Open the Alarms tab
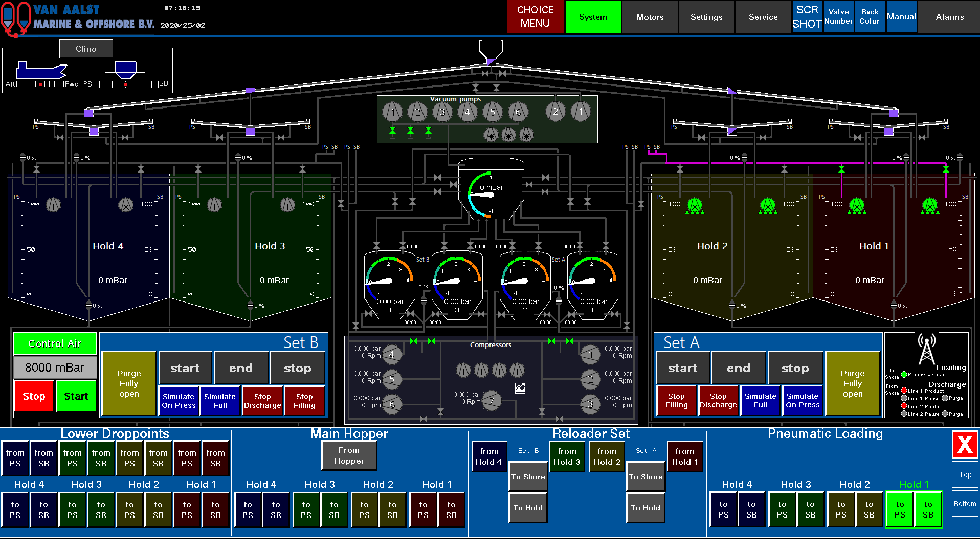This screenshot has width=980, height=539. [949, 17]
